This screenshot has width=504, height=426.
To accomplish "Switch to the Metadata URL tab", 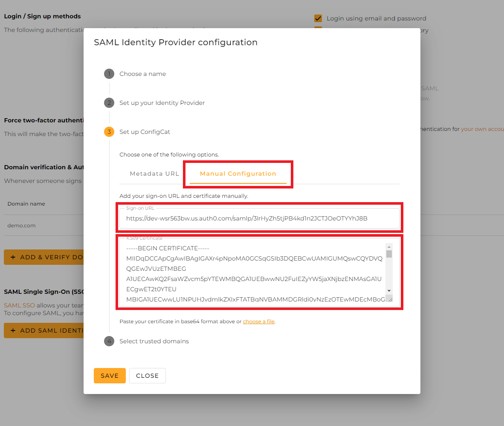I will coord(154,174).
